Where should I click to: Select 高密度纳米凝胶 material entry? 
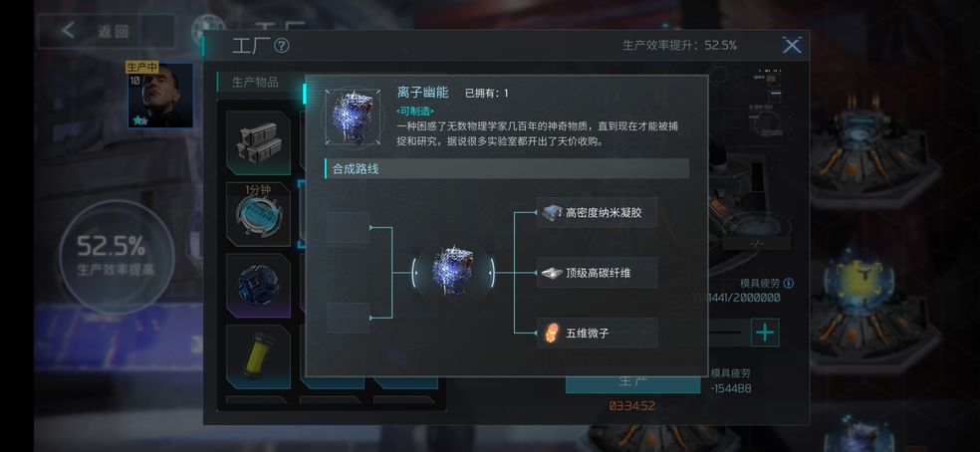click(597, 212)
